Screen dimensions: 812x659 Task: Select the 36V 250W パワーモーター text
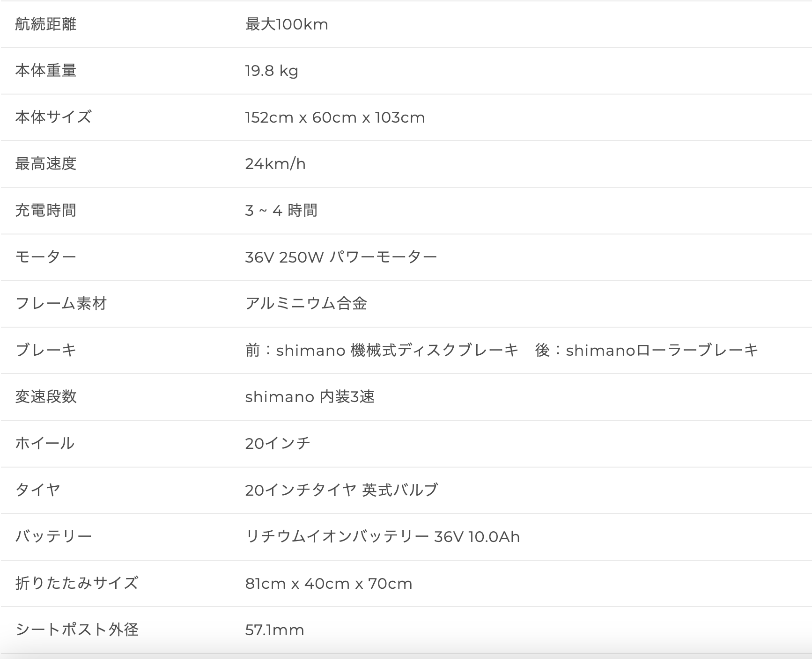tap(340, 257)
